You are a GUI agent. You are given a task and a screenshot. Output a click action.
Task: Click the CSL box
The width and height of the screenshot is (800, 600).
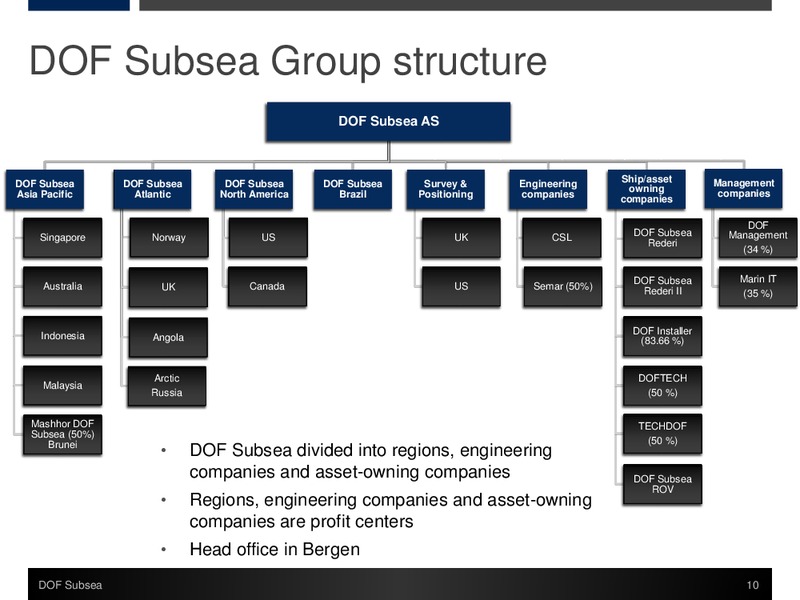[x=562, y=238]
